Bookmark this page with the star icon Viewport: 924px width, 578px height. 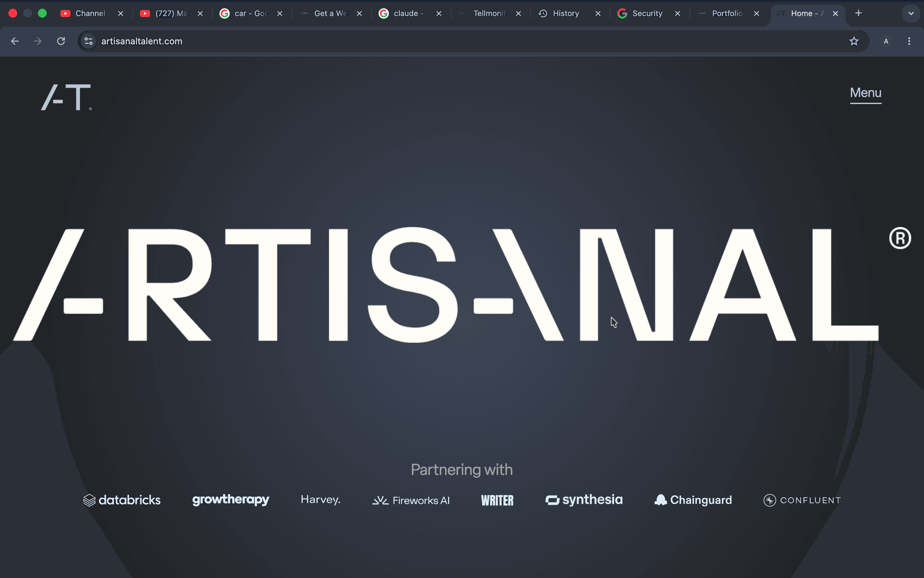coord(854,41)
